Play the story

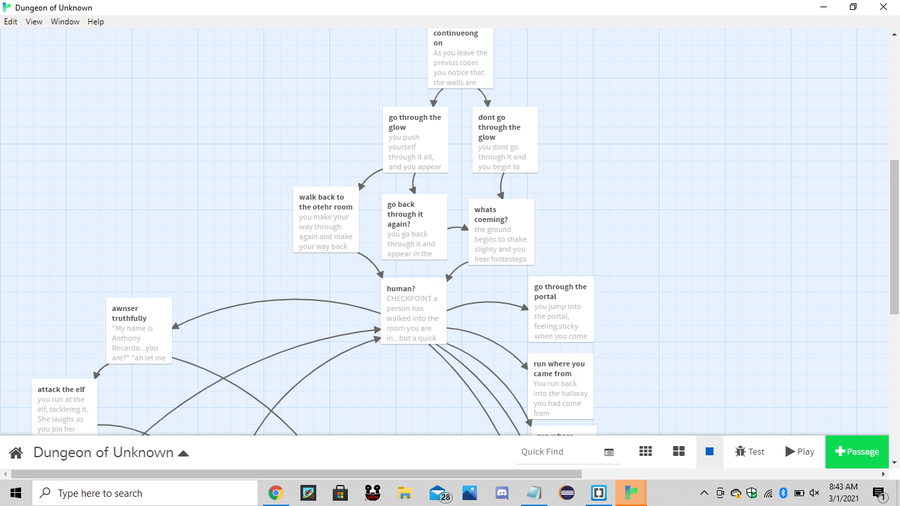pos(800,451)
